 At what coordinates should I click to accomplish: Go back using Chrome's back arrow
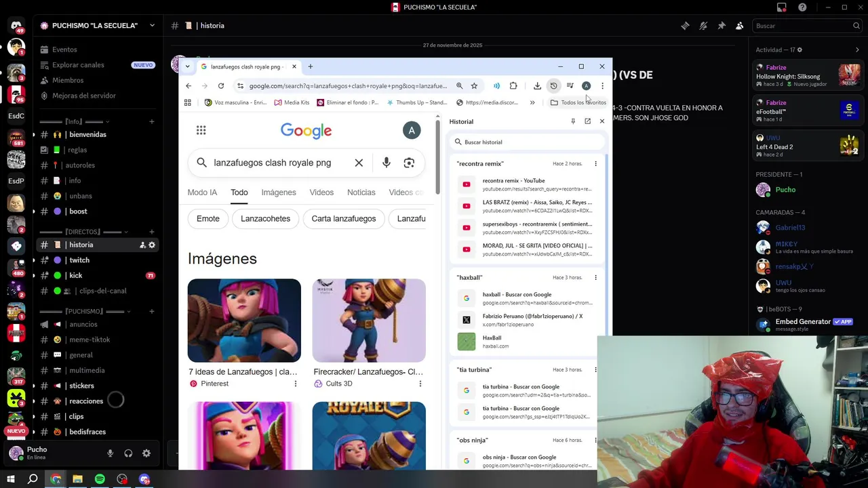coord(189,86)
